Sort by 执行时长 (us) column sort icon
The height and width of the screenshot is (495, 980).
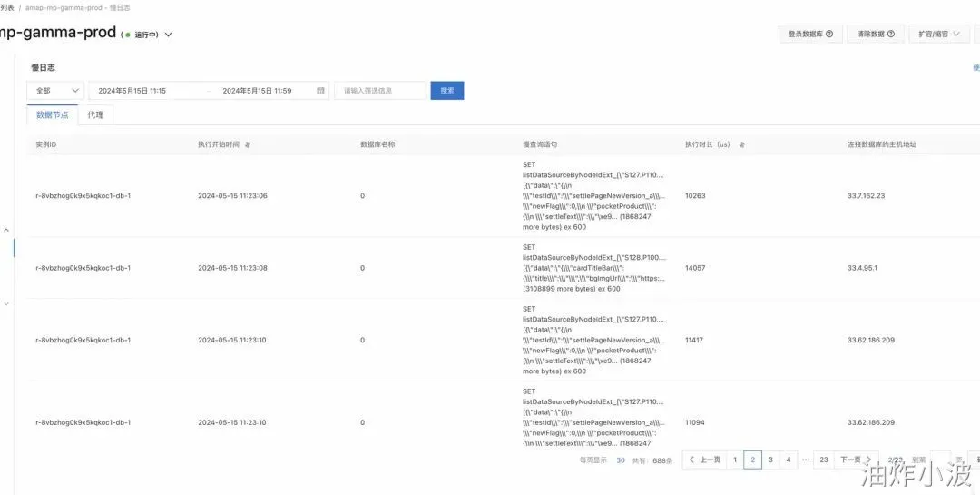(x=741, y=144)
